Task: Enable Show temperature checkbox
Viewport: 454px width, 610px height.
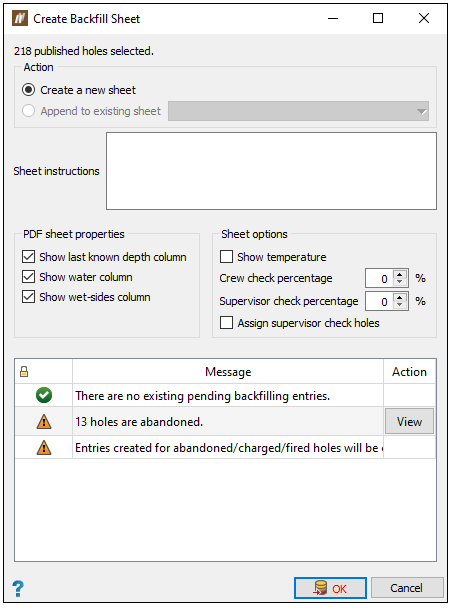Action: pyautogui.click(x=226, y=257)
